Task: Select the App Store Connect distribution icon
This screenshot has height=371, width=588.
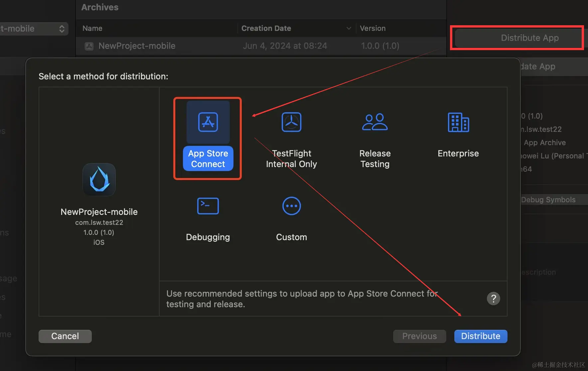Action: tap(208, 122)
